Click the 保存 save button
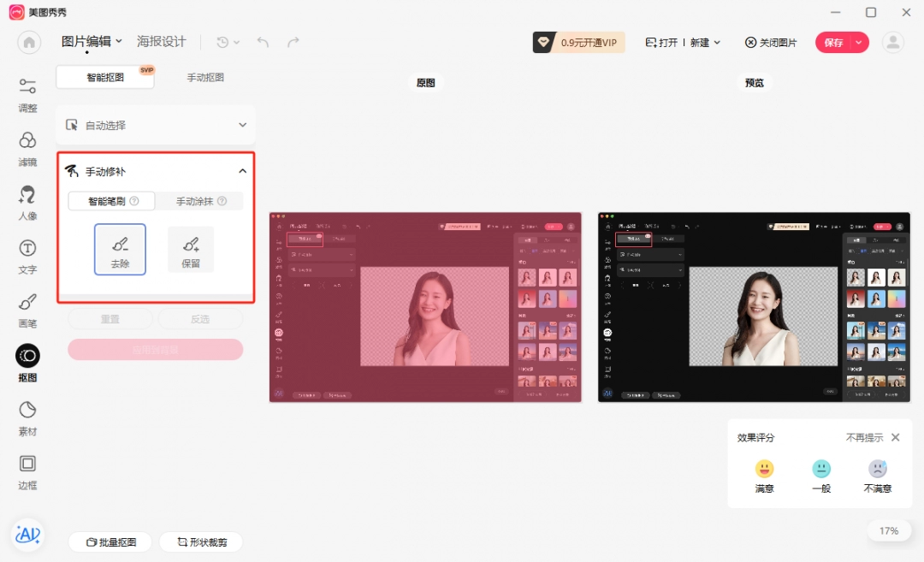The height and width of the screenshot is (562, 924). (833, 43)
